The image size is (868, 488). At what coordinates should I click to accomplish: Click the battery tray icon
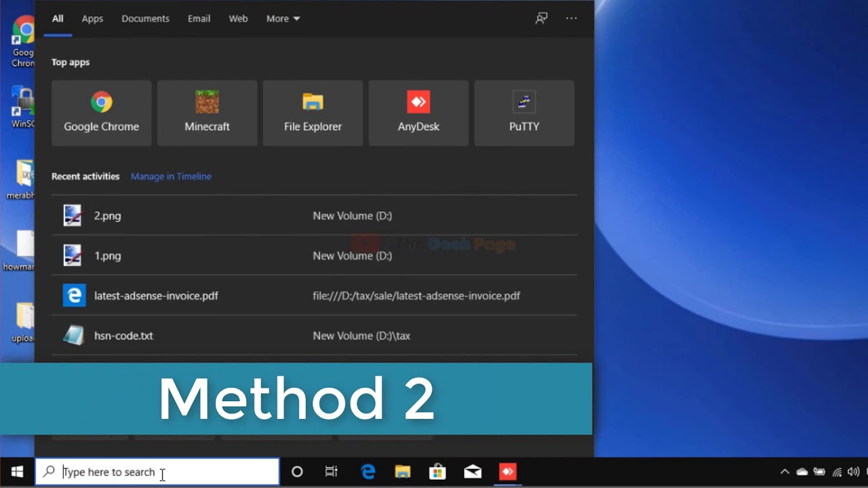coord(819,472)
